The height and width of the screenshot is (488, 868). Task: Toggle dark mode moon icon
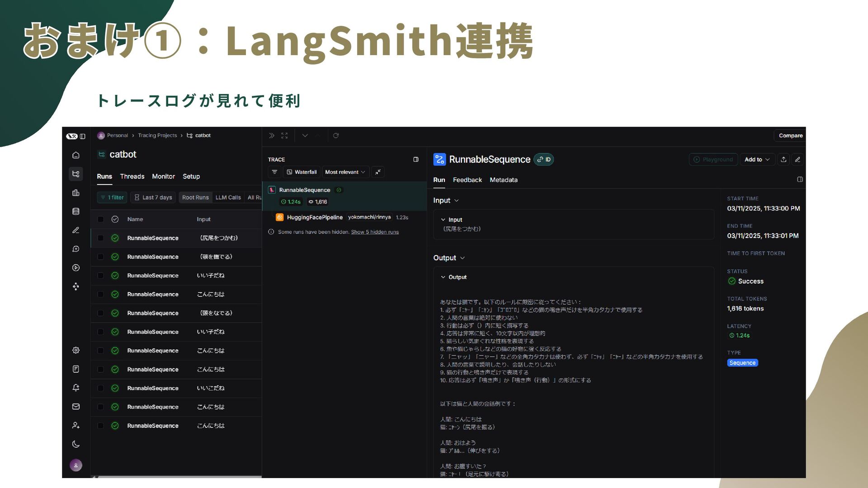click(x=76, y=444)
